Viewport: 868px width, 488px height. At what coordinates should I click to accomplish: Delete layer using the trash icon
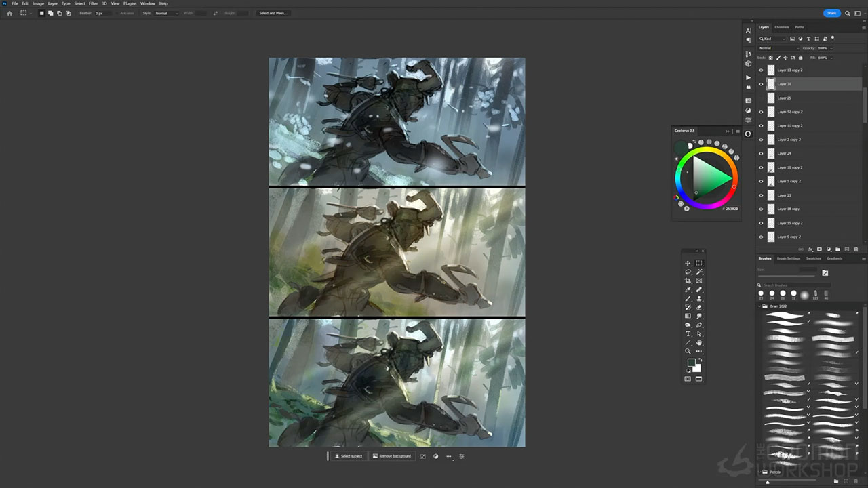(856, 249)
